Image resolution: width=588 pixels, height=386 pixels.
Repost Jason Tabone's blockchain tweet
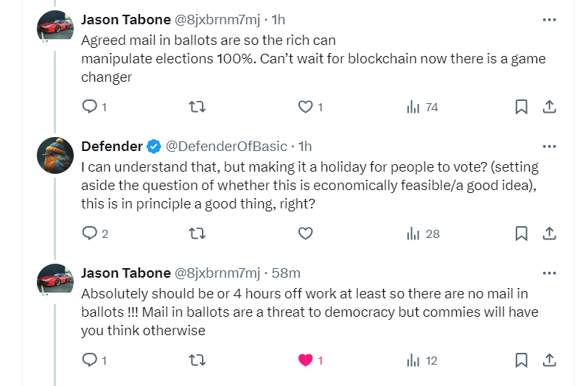(197, 107)
